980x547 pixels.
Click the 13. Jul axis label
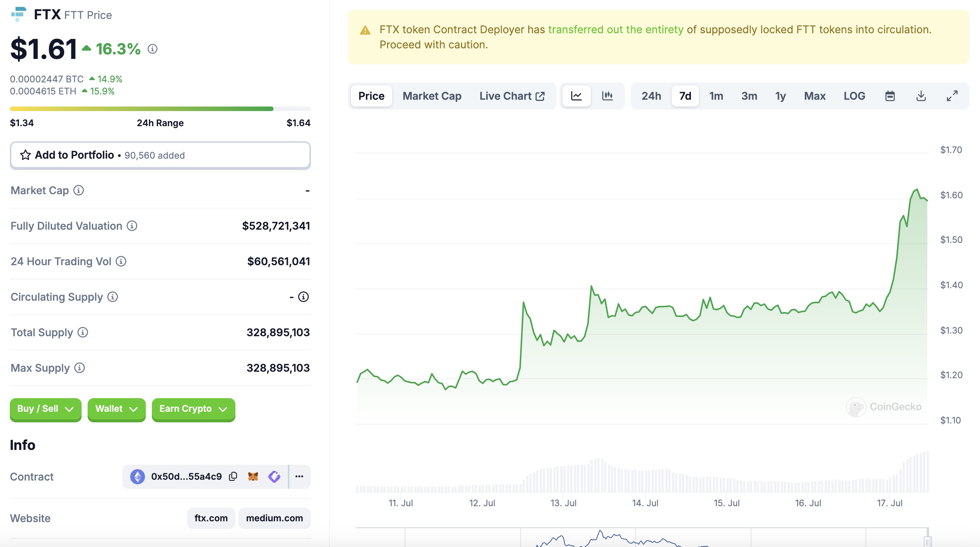[x=563, y=503]
